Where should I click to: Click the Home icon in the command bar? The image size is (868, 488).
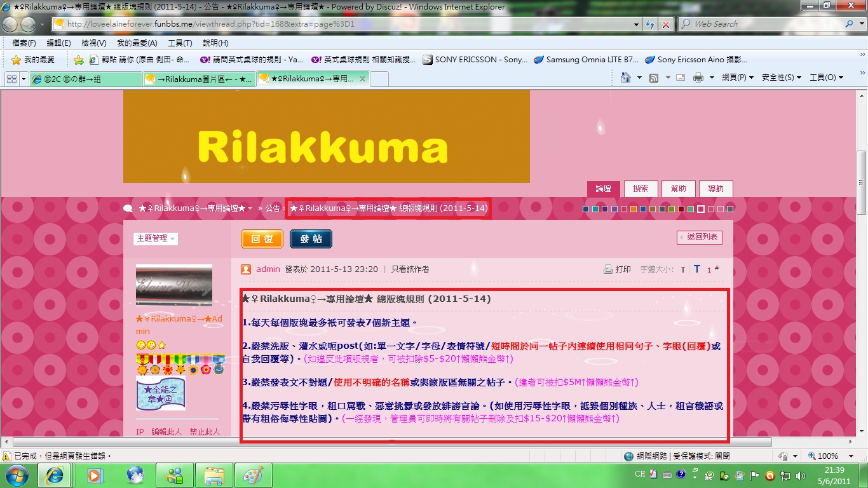tap(626, 78)
